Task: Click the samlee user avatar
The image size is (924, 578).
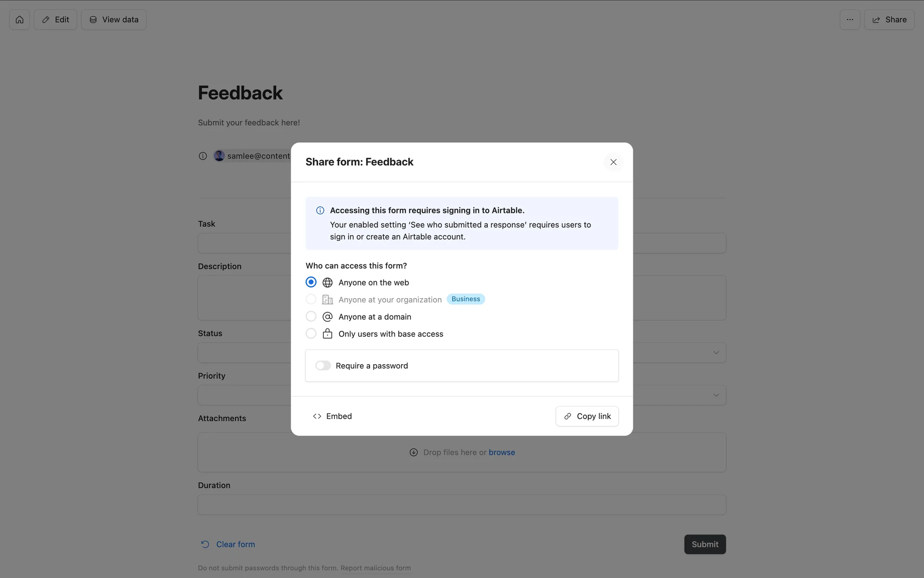Action: [x=219, y=156]
